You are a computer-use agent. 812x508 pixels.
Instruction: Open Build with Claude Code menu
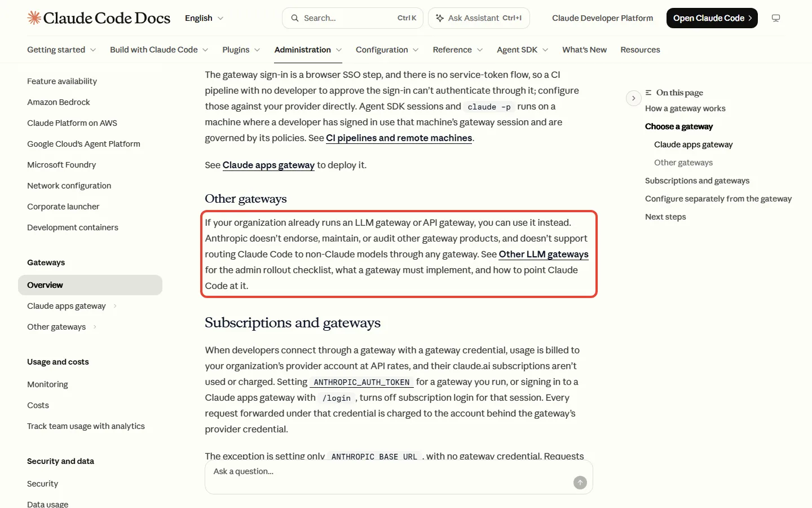click(159, 50)
